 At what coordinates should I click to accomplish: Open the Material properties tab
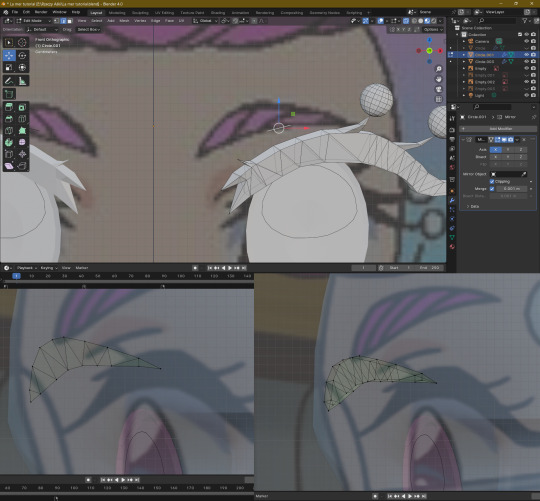[x=452, y=247]
